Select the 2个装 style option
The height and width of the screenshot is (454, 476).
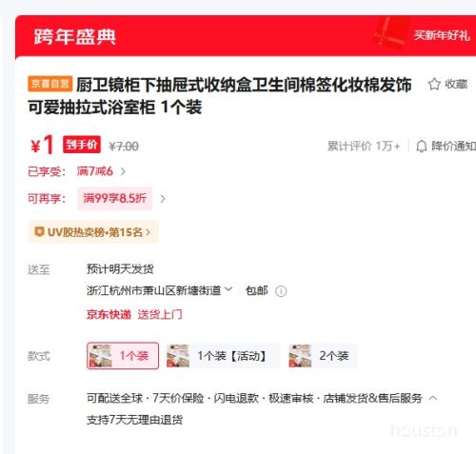click(322, 356)
